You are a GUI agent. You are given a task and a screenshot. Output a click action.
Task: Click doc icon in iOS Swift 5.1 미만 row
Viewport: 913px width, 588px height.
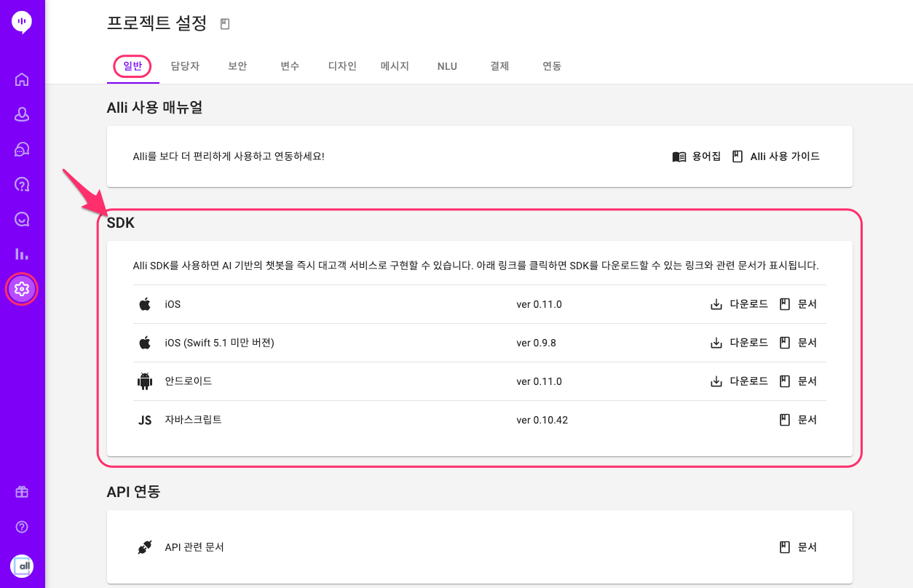785,343
